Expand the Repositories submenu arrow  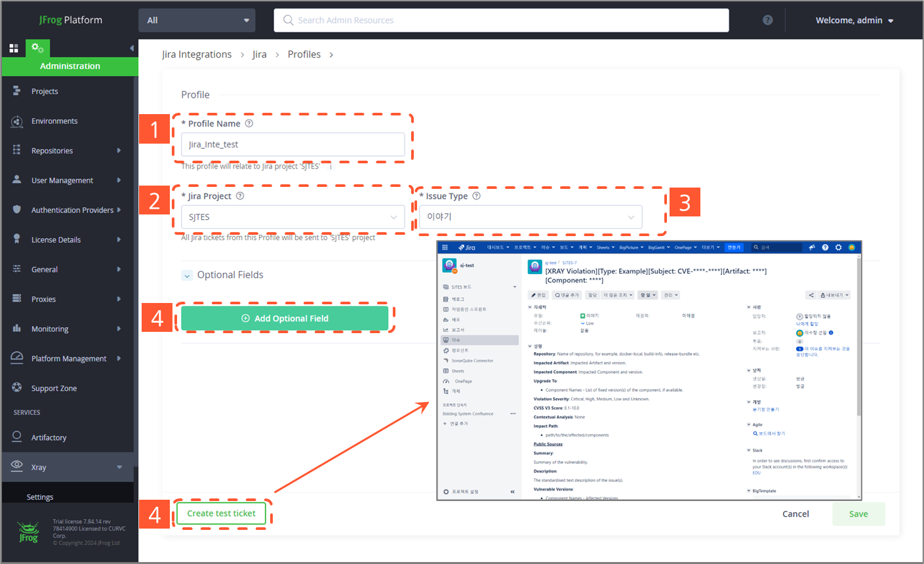(119, 150)
